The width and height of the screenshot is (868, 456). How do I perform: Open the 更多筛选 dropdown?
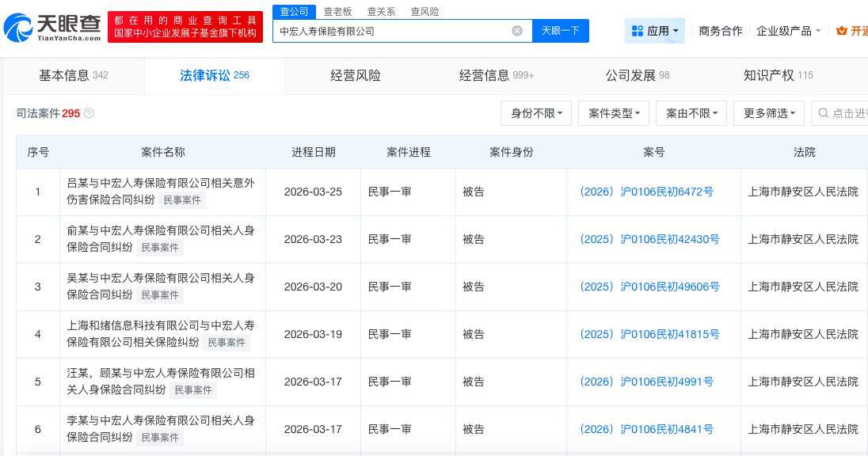point(769,113)
